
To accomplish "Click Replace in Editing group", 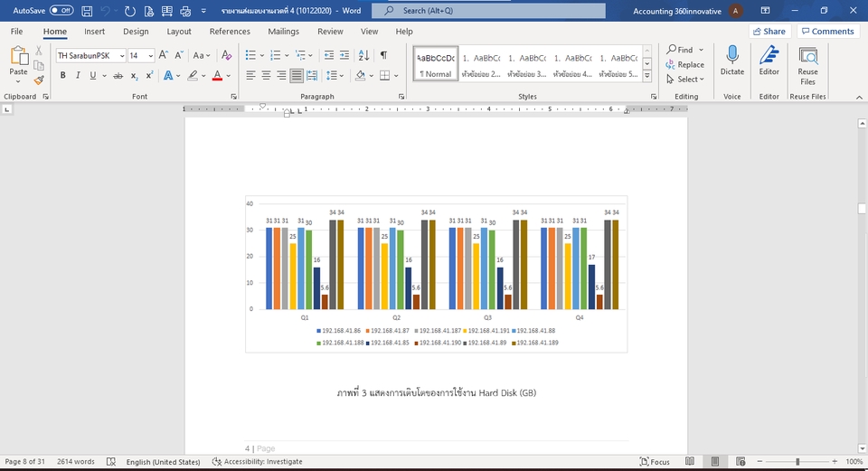I will (x=684, y=65).
